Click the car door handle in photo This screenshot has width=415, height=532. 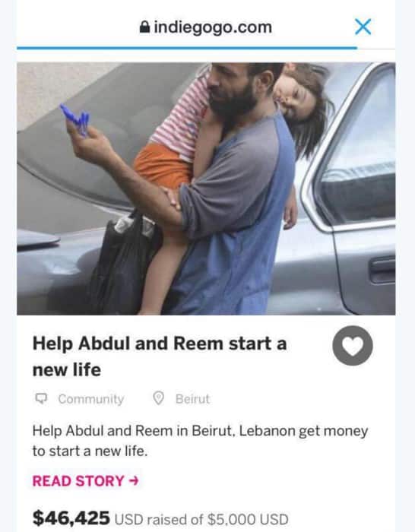(x=383, y=270)
